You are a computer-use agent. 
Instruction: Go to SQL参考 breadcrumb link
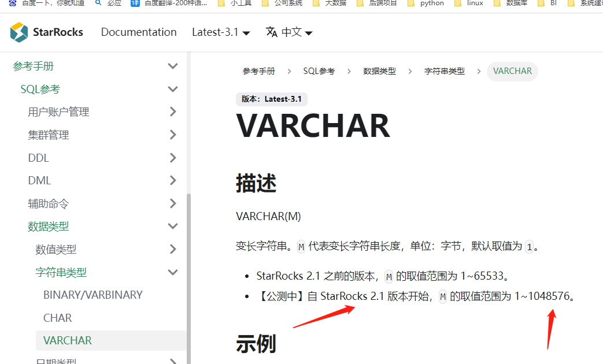319,71
